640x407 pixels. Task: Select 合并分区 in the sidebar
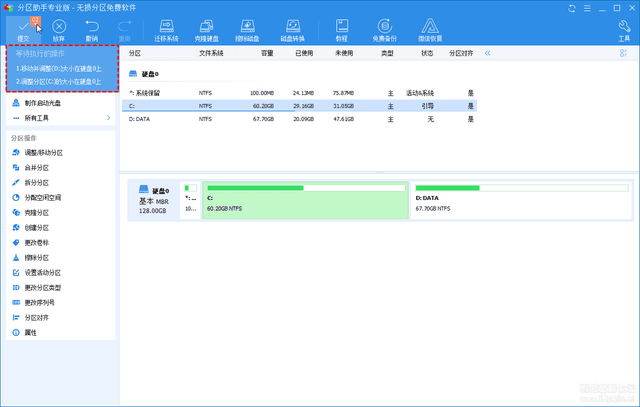tap(36, 168)
